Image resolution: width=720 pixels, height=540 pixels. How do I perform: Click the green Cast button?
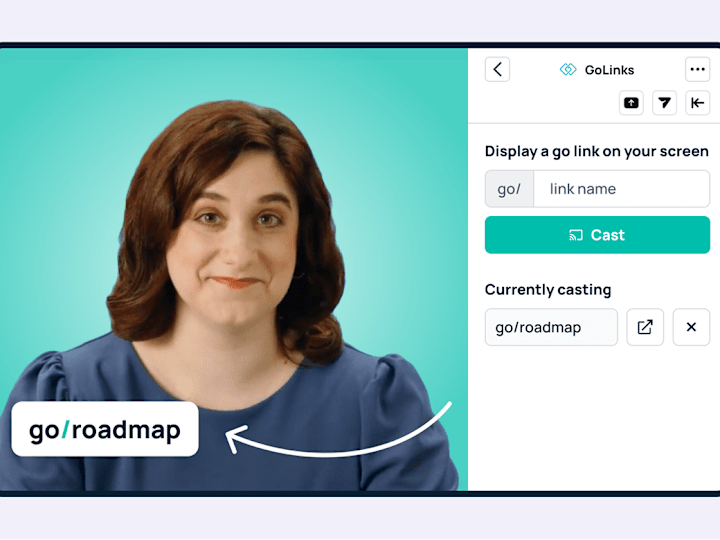point(597,235)
